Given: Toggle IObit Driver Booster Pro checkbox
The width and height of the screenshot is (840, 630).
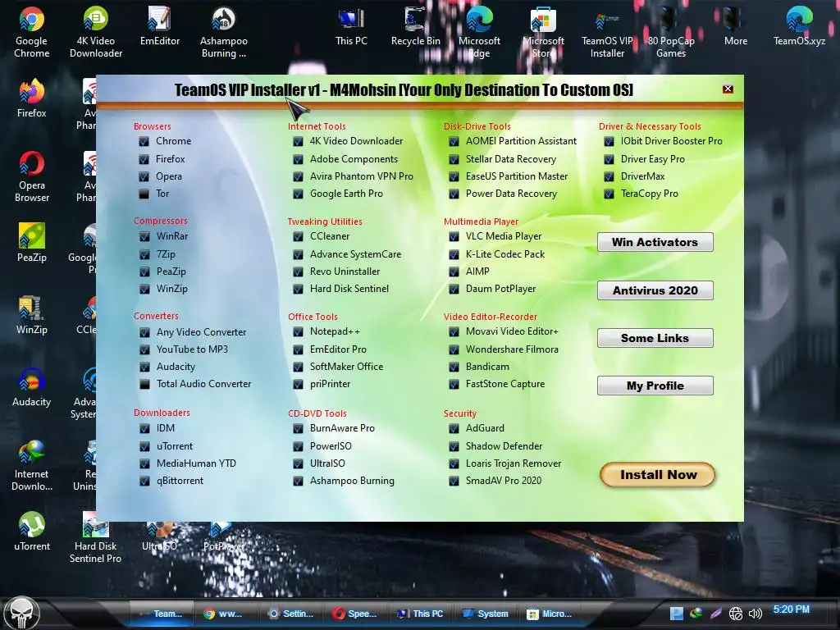Looking at the screenshot, I should point(609,141).
